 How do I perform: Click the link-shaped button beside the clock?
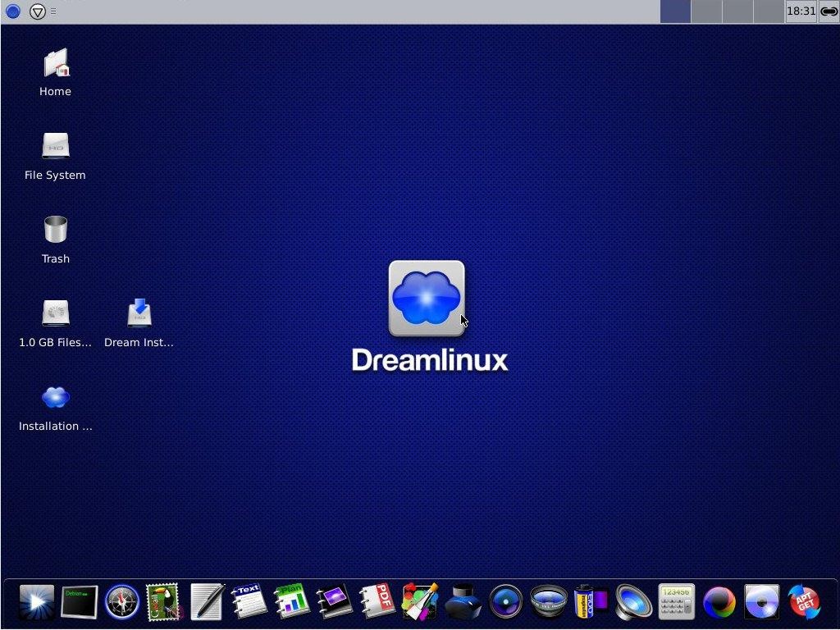pyautogui.click(x=829, y=11)
